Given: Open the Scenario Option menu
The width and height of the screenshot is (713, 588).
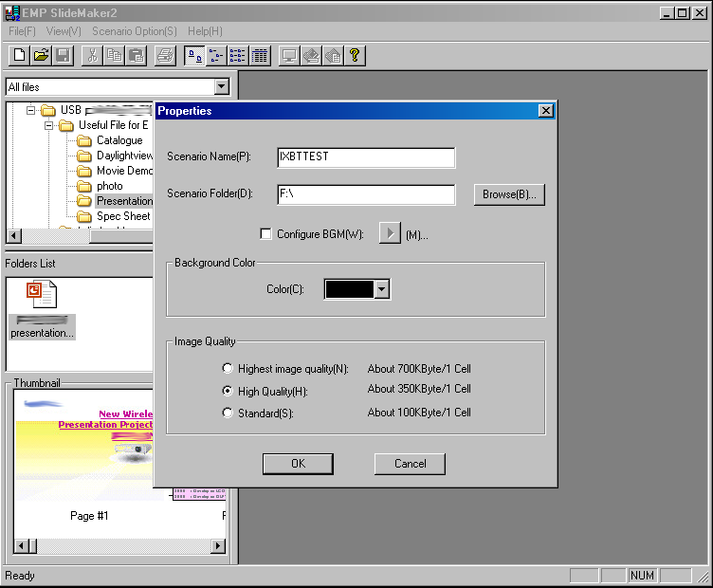Looking at the screenshot, I should click(135, 31).
